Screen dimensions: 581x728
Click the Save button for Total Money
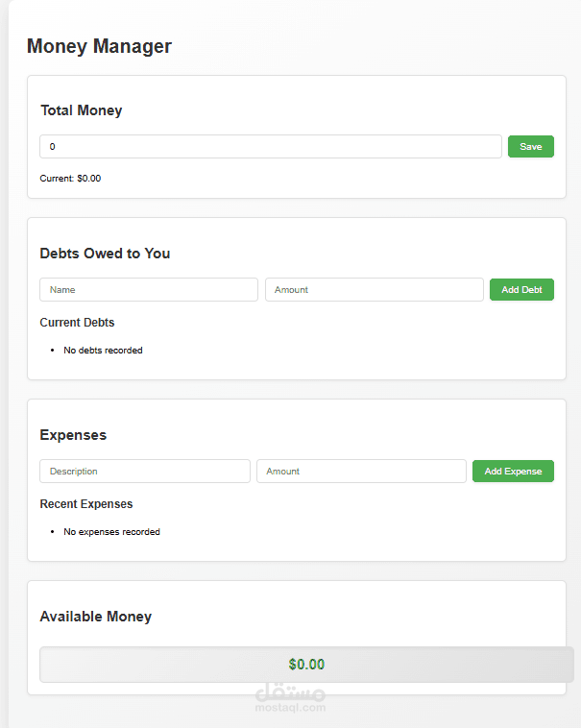click(x=530, y=147)
